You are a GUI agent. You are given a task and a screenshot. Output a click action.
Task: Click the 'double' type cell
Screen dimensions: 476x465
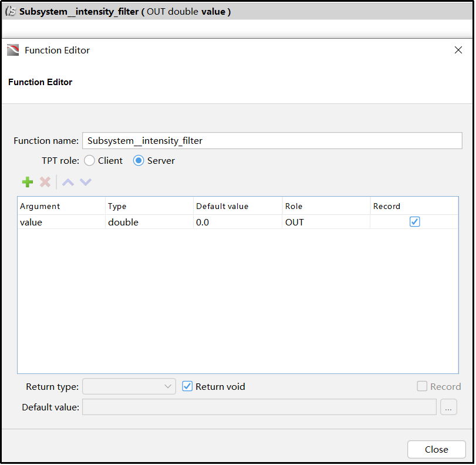[x=149, y=223]
